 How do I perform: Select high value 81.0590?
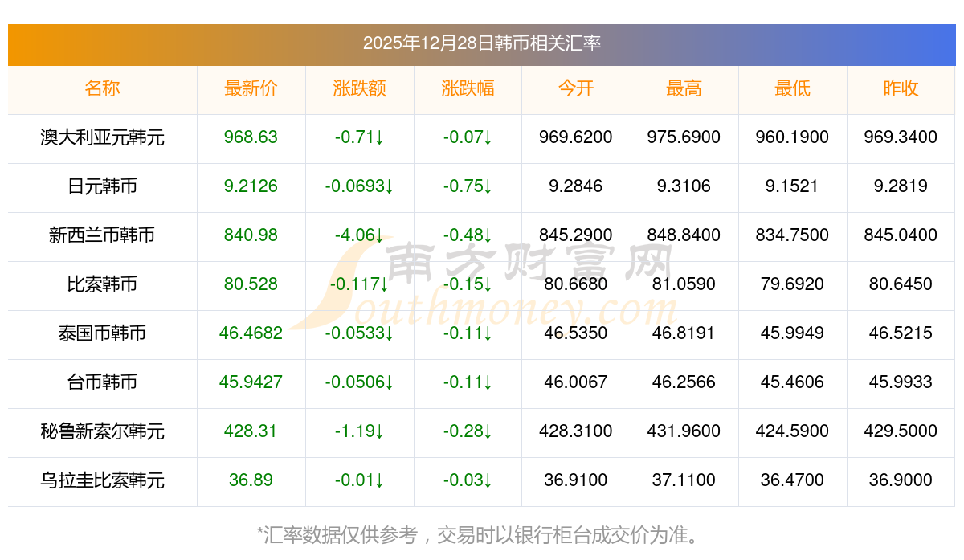point(684,284)
